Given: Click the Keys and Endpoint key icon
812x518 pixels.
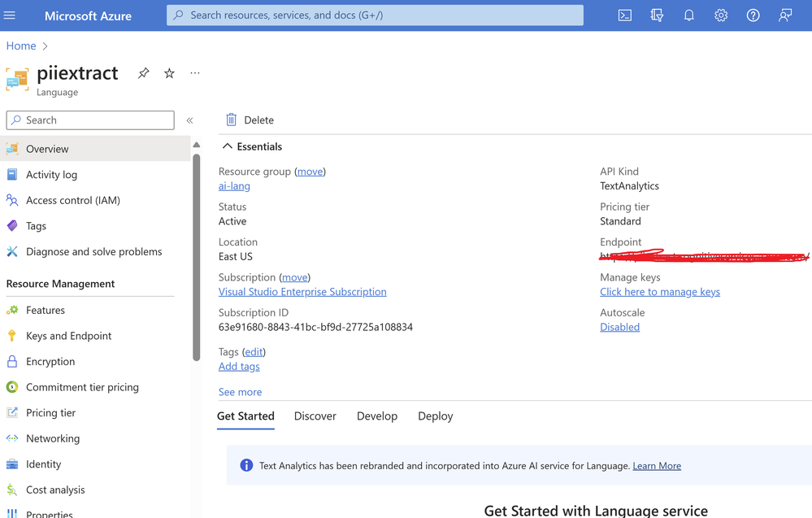Looking at the screenshot, I should click(x=12, y=336).
